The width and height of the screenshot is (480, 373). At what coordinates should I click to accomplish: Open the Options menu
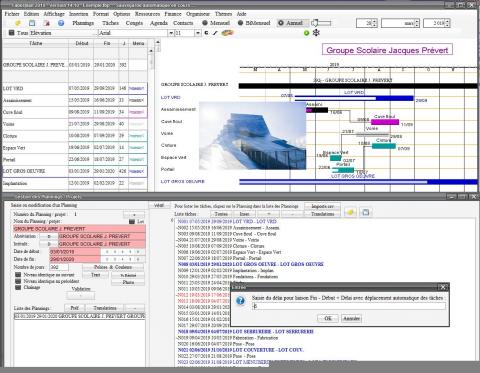point(122,14)
